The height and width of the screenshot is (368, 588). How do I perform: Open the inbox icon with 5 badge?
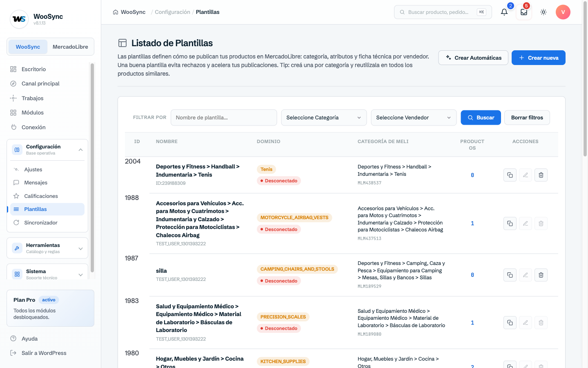(x=524, y=12)
